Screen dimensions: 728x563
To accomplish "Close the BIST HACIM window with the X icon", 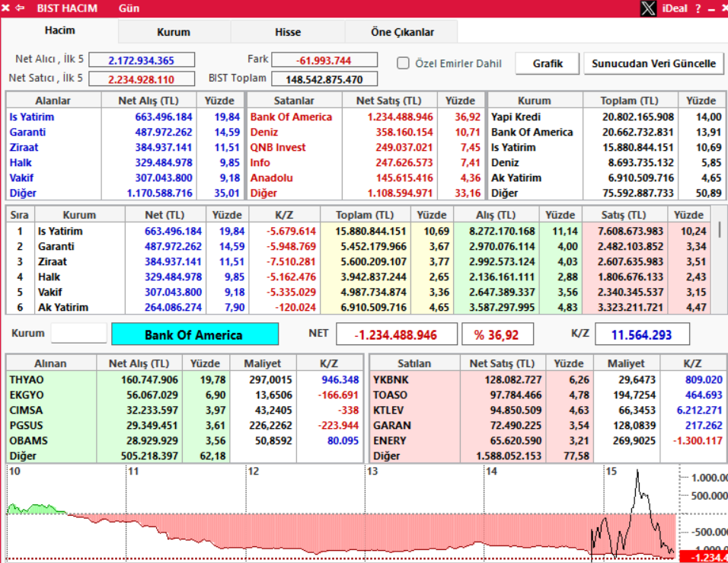I will [5, 8].
